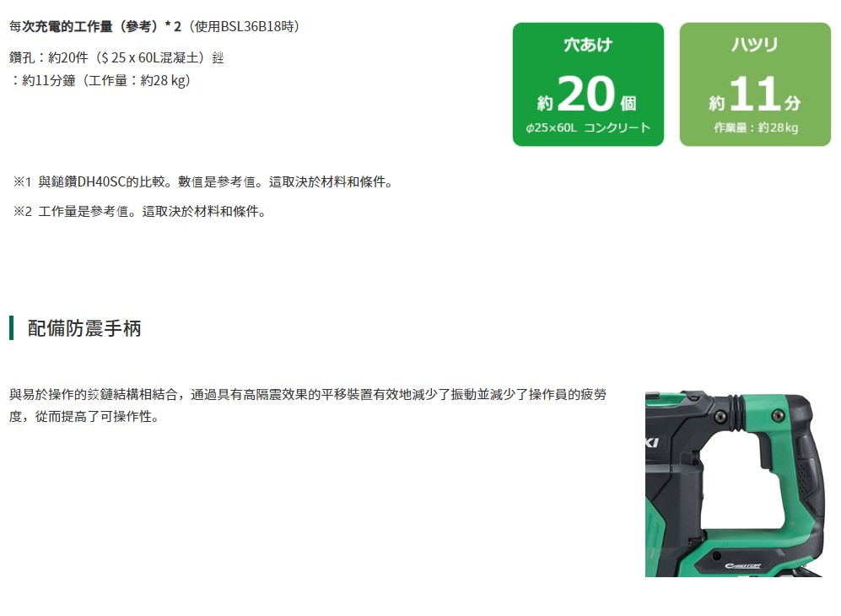Click the ※2 footnote about workload reference
Viewport: 841px width, 616px height.
[x=139, y=212]
